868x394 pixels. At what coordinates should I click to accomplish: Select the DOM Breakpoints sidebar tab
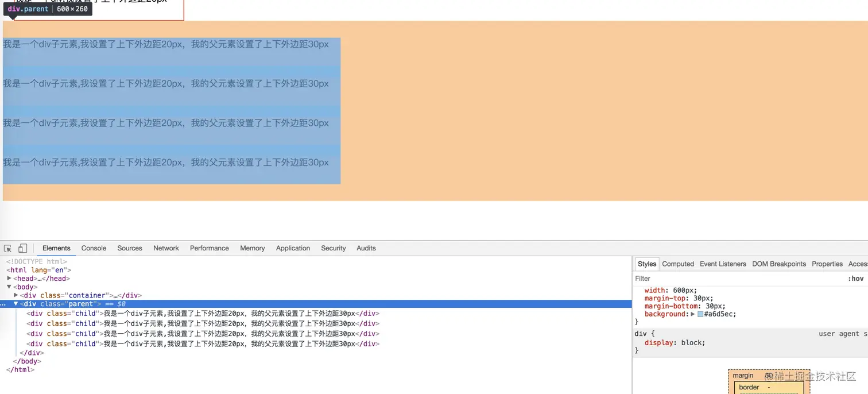779,264
